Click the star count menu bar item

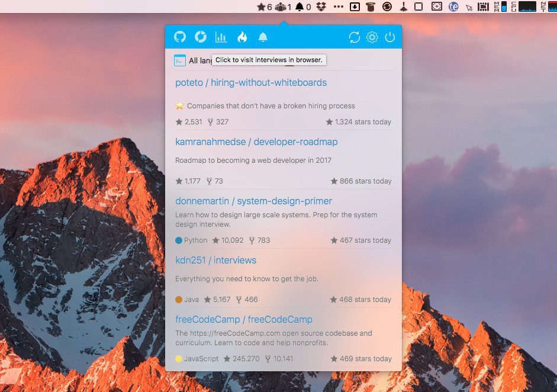tap(265, 7)
